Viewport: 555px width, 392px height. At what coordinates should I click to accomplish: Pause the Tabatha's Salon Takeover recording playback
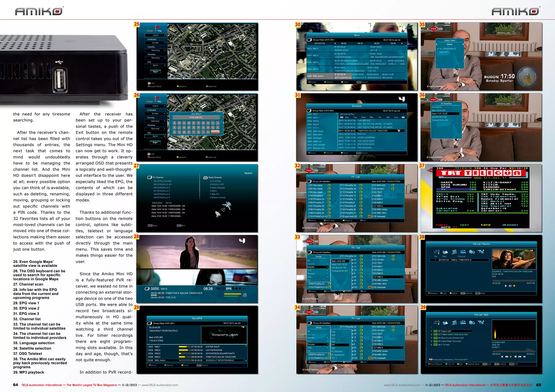point(510,286)
